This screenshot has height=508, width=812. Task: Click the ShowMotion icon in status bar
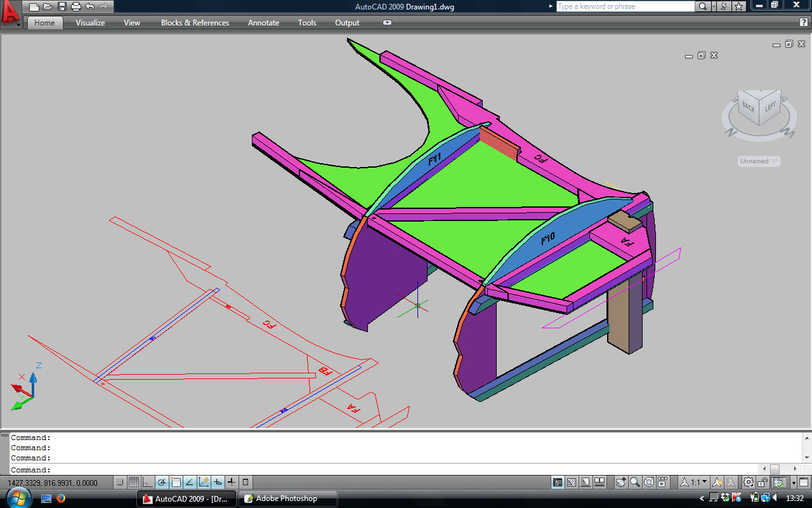pos(663,483)
